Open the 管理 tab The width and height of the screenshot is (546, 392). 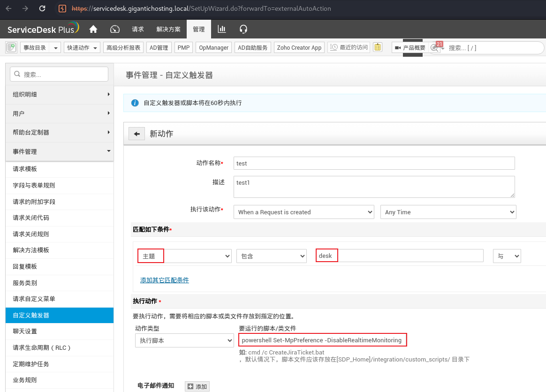click(199, 29)
